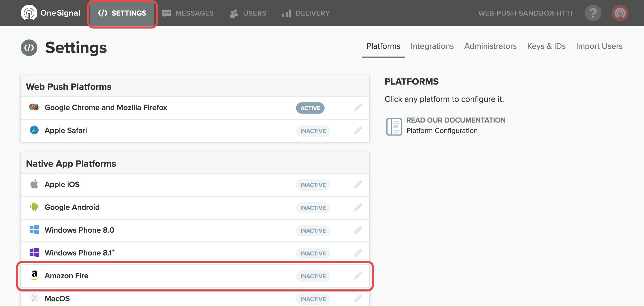
Task: Click the purple Windows Phone 8.1 logo
Action: 34,252
